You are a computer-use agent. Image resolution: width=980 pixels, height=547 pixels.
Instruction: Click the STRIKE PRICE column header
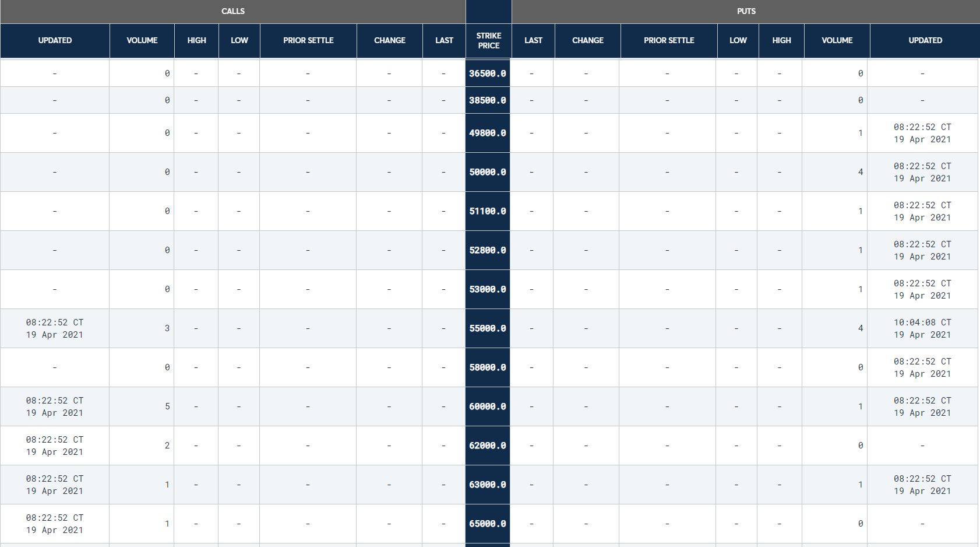(489, 40)
